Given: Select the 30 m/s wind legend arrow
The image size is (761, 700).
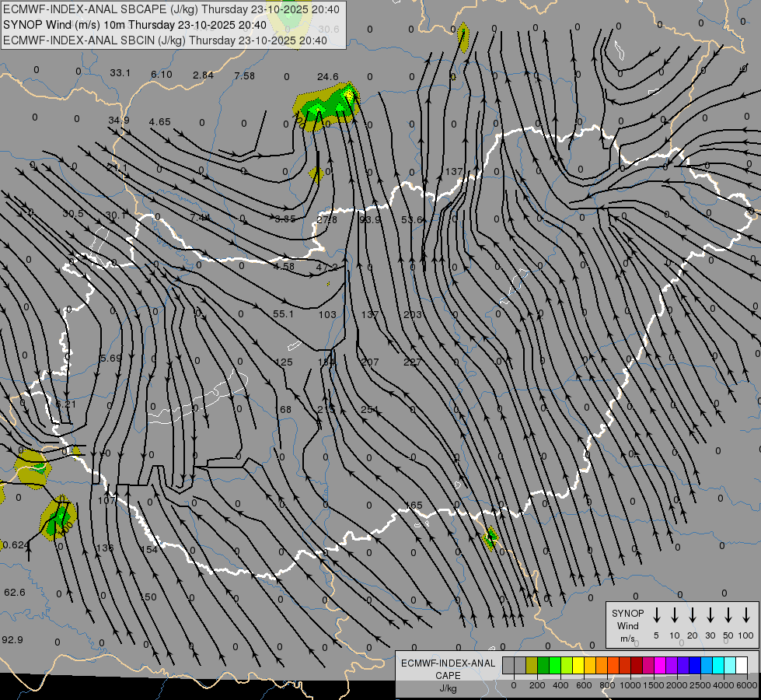Looking at the screenshot, I should (x=710, y=615).
